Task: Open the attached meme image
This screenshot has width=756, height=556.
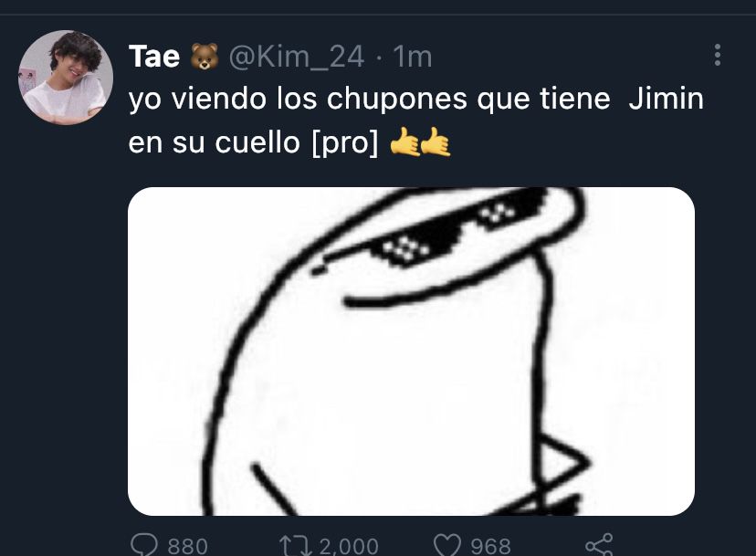Action: [x=411, y=351]
